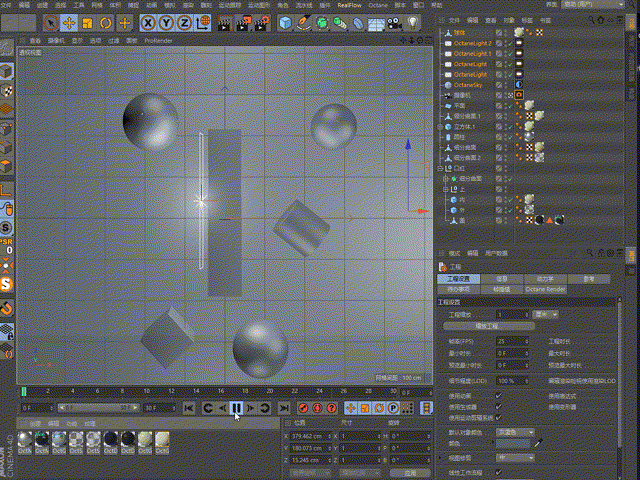Screen dimensions: 640x480
Task: Switch to Polygons mode
Action: click(x=7, y=167)
